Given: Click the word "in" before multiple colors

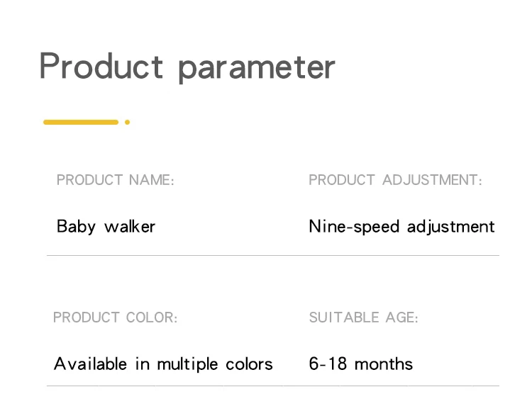Looking at the screenshot, I should pyautogui.click(x=142, y=364).
